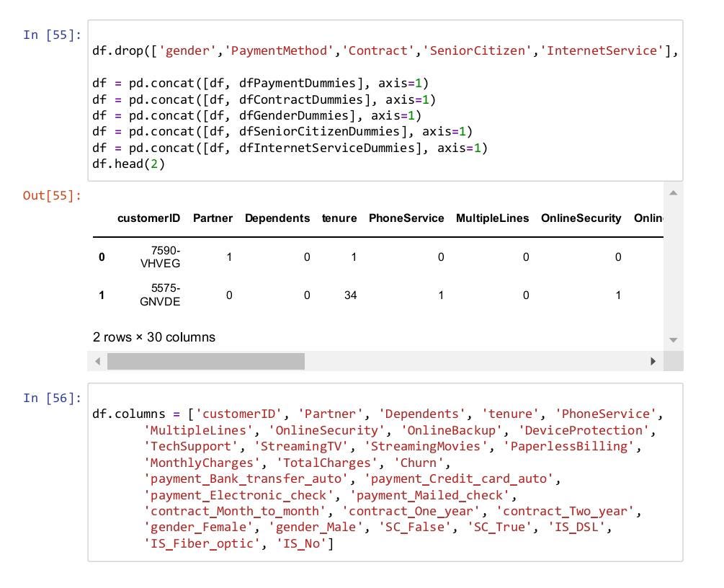The height and width of the screenshot is (588, 724).
Task: Click the right scroll arrow on the output table
Action: click(x=654, y=360)
